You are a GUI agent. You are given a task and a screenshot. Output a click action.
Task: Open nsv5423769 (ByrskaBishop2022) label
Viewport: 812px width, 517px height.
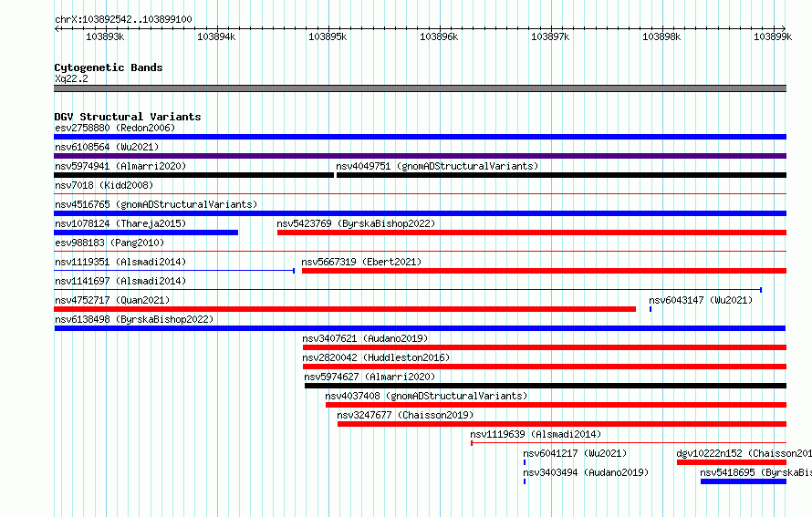click(356, 223)
